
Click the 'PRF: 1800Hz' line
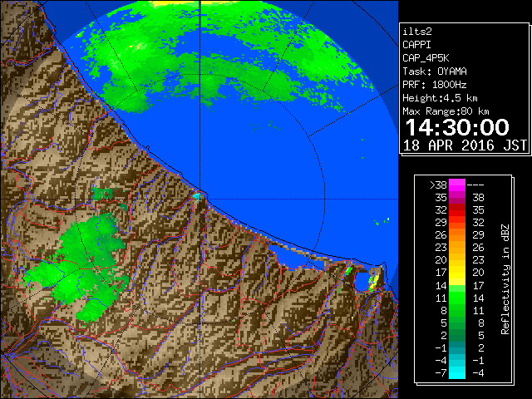pos(435,85)
